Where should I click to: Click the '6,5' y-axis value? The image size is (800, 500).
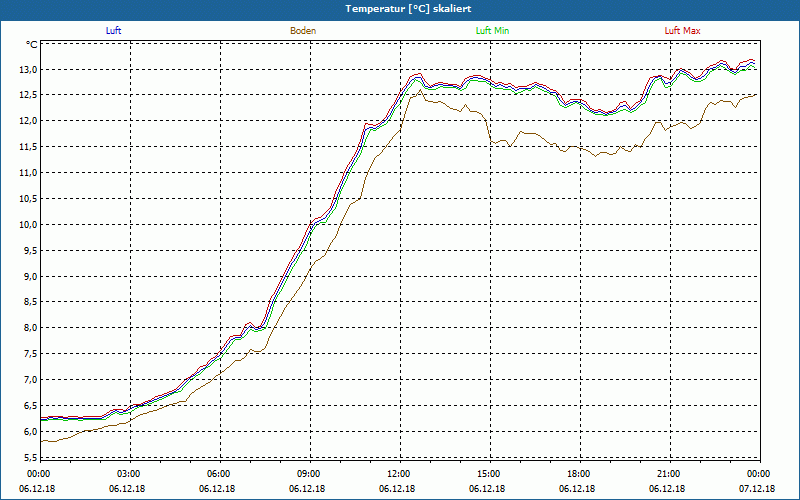[x=30, y=406]
